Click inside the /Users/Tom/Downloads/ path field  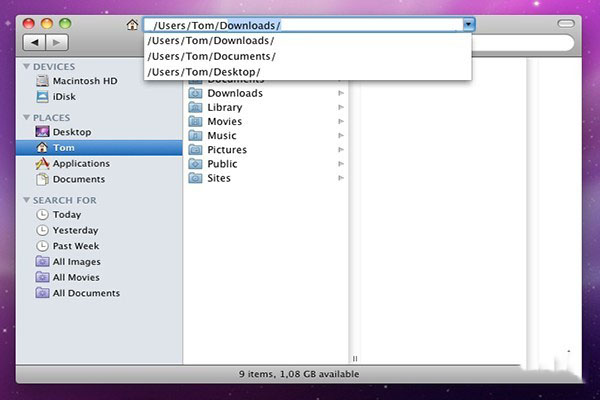point(303,25)
